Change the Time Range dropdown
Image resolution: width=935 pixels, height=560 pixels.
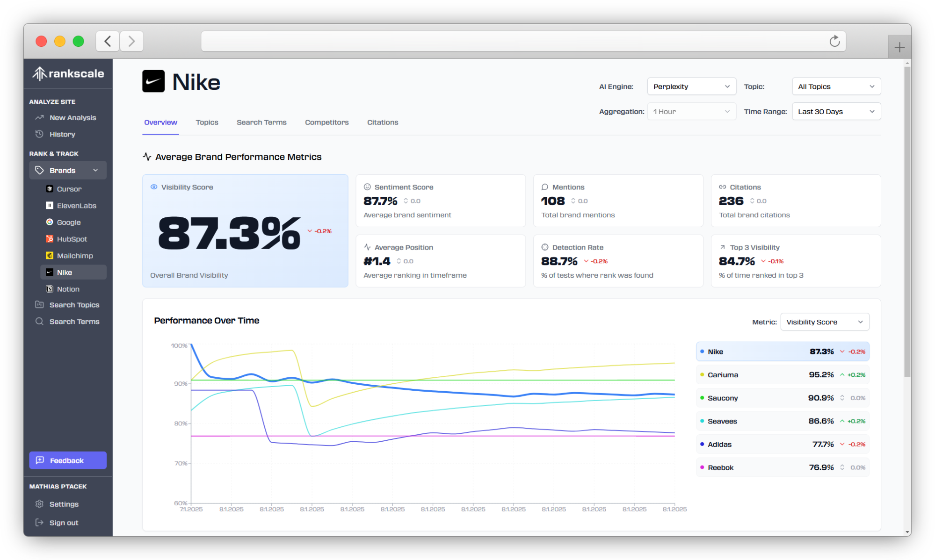(x=836, y=111)
